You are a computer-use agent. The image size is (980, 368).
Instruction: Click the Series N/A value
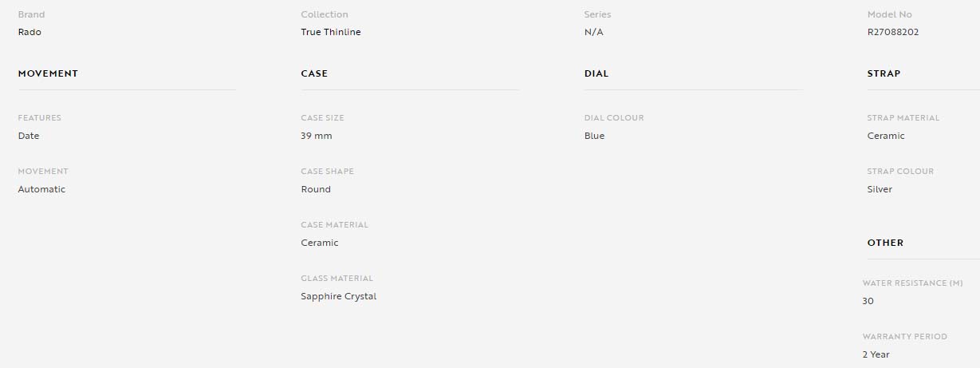point(594,32)
